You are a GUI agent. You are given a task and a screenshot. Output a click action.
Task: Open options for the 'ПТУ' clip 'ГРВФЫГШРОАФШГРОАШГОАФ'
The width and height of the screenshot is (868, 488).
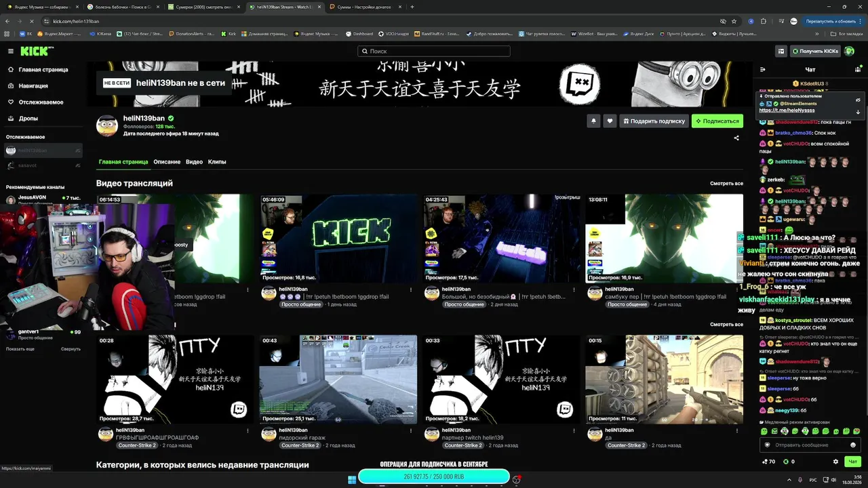pyautogui.click(x=247, y=430)
